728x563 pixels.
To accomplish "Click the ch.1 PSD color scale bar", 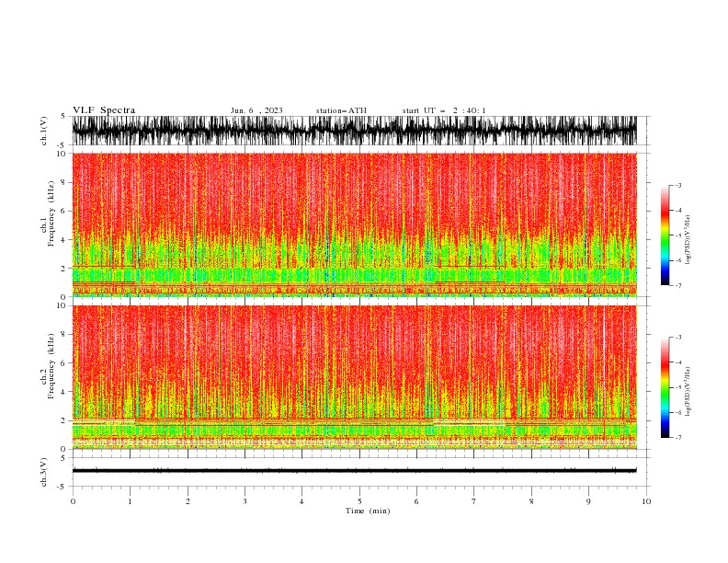I will 665,236.
